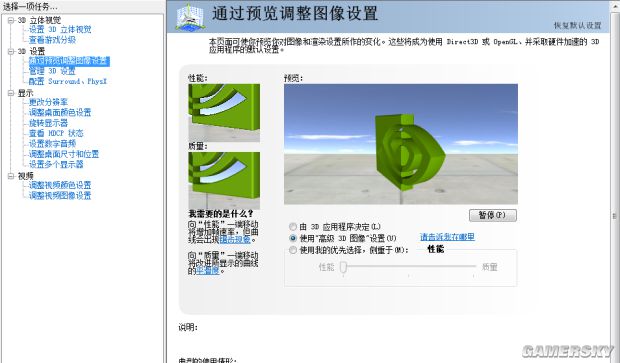Screen dimensions: 620x363
Task: Open the 请告诉我在哪里 help link
Action: (447, 237)
